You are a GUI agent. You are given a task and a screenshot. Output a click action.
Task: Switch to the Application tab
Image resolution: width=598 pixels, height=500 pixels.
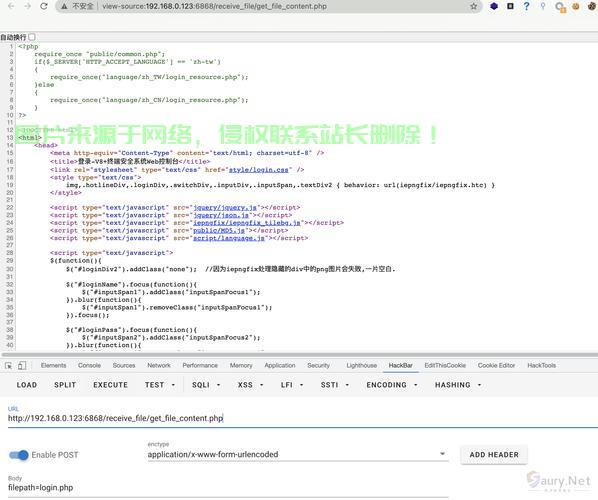tap(280, 365)
